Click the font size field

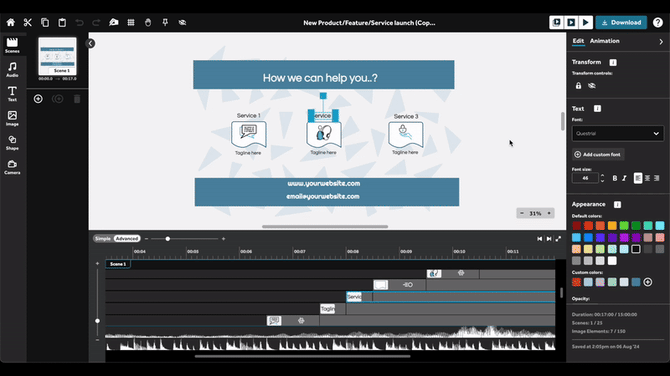(x=585, y=178)
